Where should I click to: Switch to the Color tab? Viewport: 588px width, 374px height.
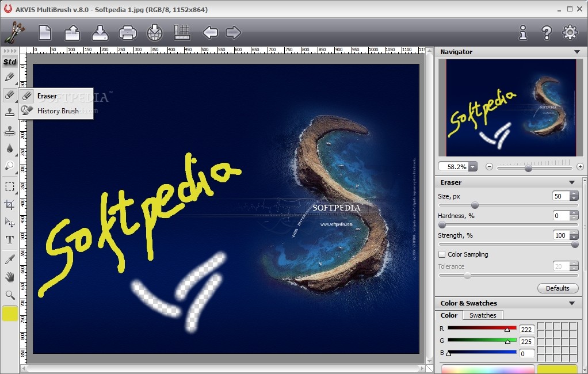point(449,315)
